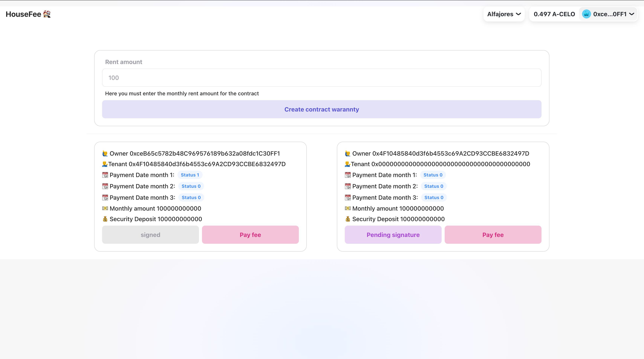Click money bag icon by Security Deposit, first card

click(x=105, y=219)
